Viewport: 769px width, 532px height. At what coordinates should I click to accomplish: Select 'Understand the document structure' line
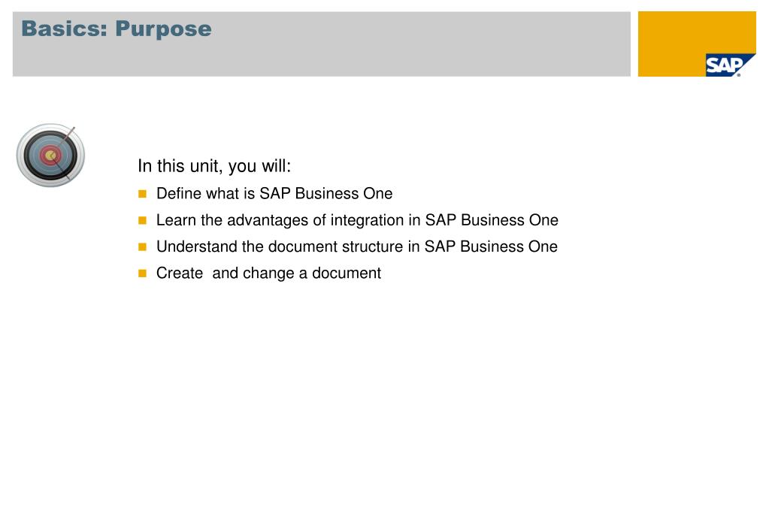click(356, 246)
